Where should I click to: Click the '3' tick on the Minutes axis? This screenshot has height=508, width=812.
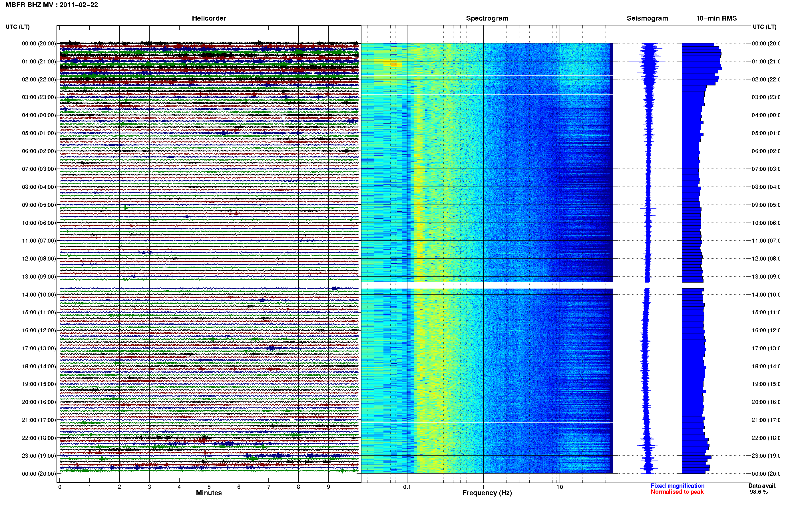point(149,487)
